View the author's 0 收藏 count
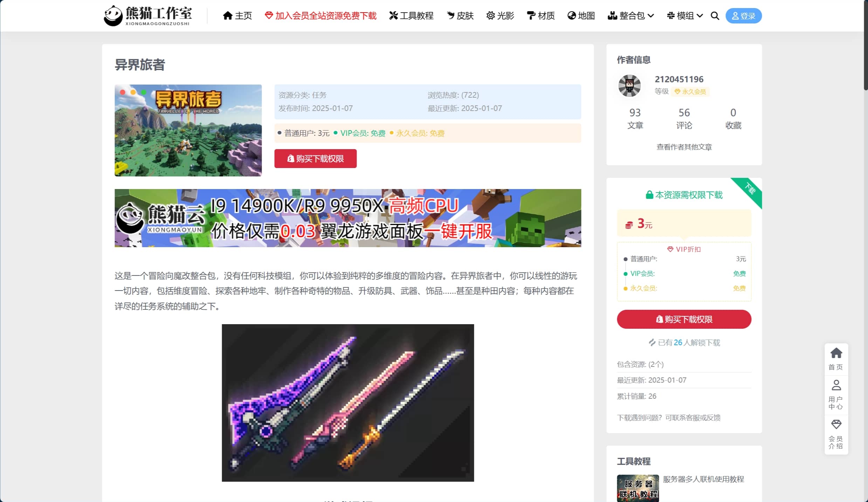Viewport: 868px width, 502px height. coord(733,118)
